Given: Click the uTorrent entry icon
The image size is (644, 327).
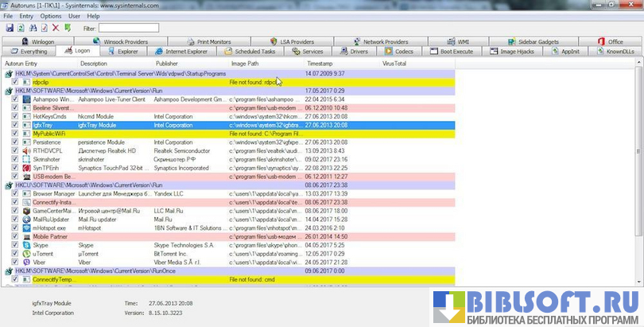Looking at the screenshot, I should tap(27, 254).
